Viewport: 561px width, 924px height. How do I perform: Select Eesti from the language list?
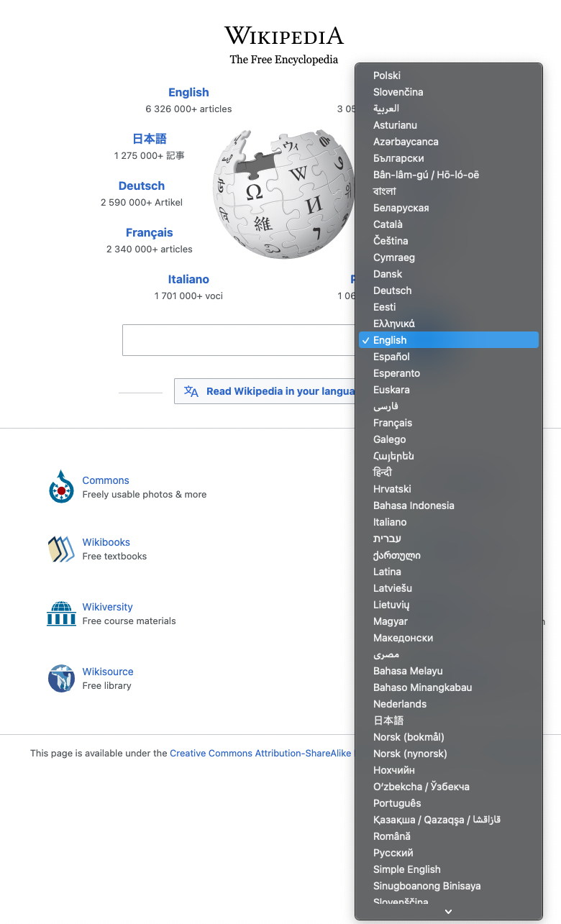[x=449, y=307]
